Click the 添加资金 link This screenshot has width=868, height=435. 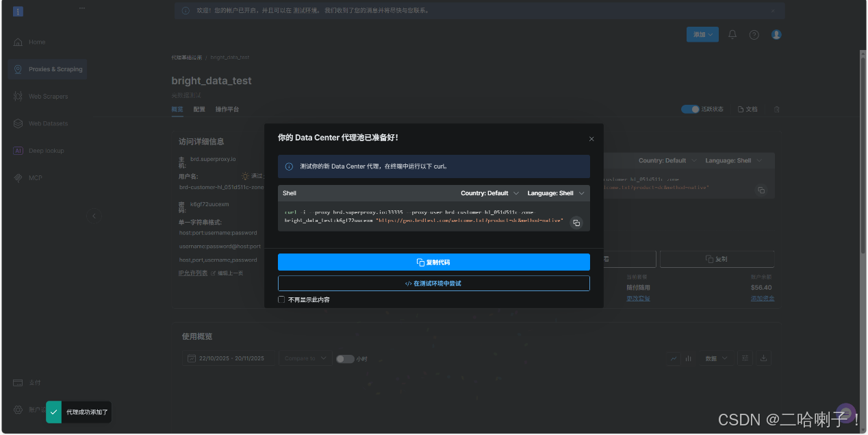tap(763, 298)
